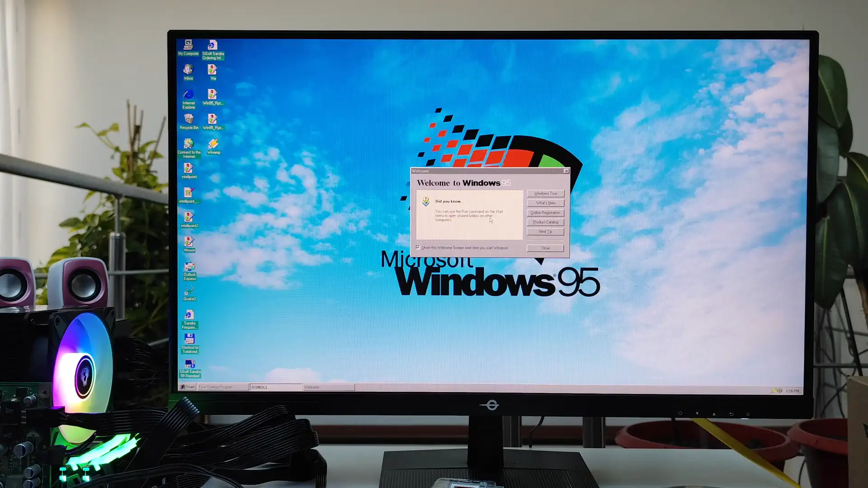This screenshot has width=868, height=488.
Task: Select the intellipoint2 desktop icon
Action: coord(189,220)
